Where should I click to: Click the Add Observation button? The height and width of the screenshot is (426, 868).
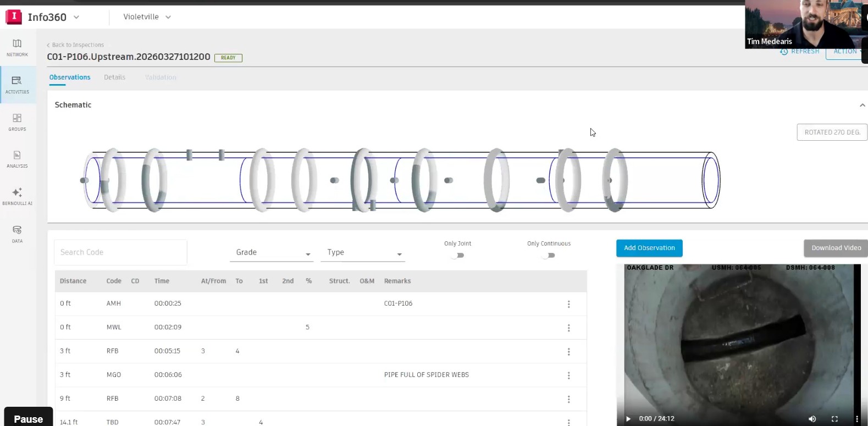pos(649,248)
